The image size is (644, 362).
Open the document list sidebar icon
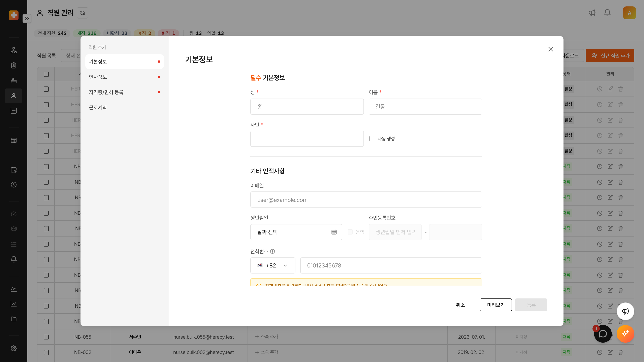tap(13, 111)
